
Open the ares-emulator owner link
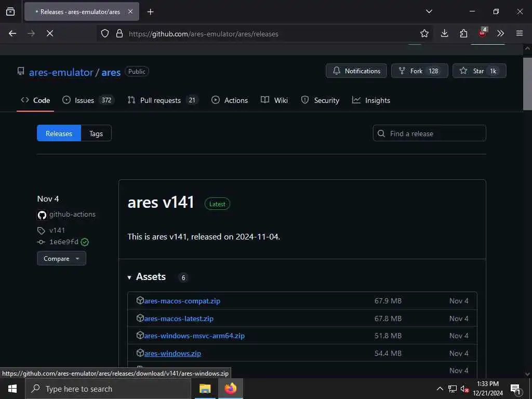tap(61, 72)
